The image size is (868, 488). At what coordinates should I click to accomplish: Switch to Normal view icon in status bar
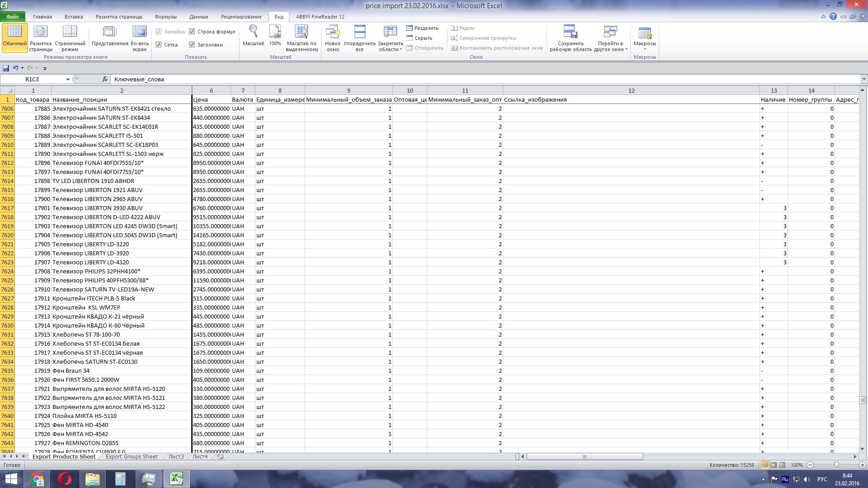pyautogui.click(x=765, y=465)
